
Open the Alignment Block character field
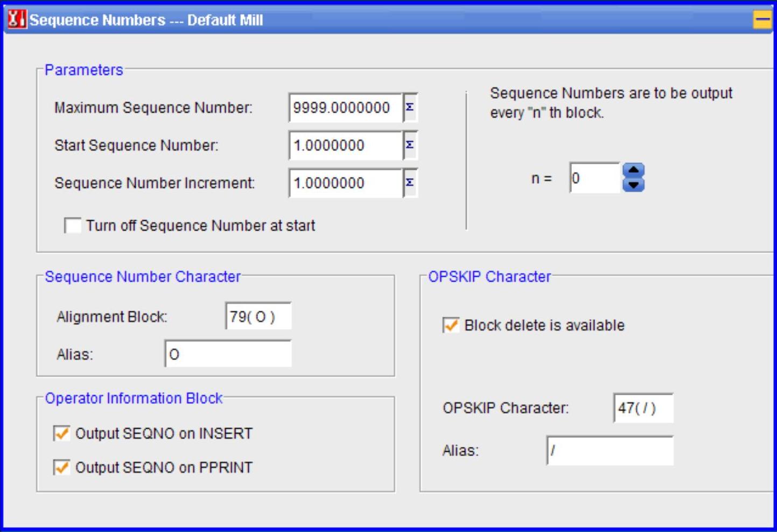click(258, 316)
